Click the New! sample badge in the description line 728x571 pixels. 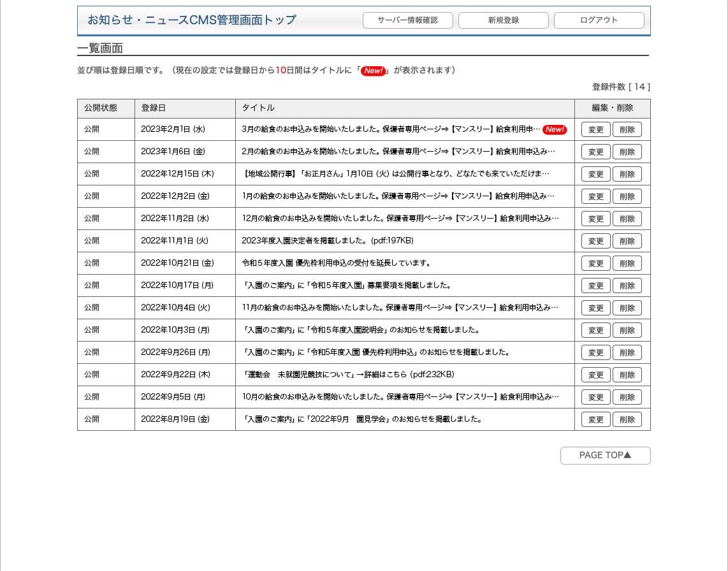coord(374,71)
